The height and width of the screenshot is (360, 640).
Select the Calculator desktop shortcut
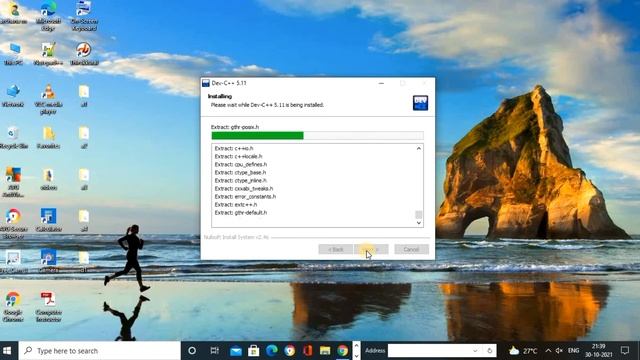48,220
